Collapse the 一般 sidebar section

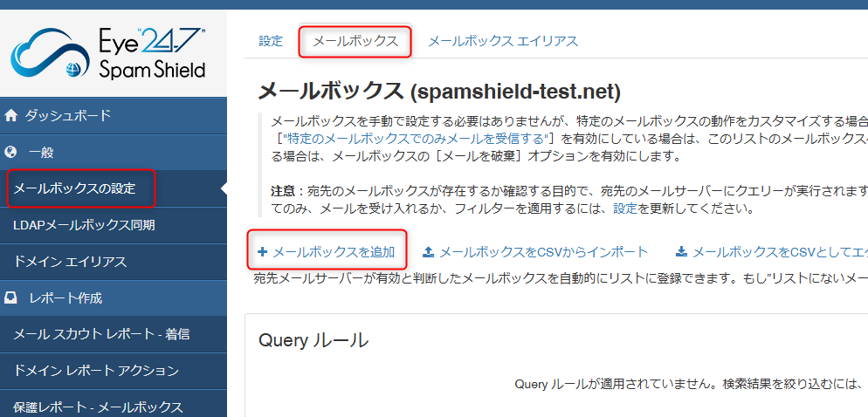tap(114, 152)
